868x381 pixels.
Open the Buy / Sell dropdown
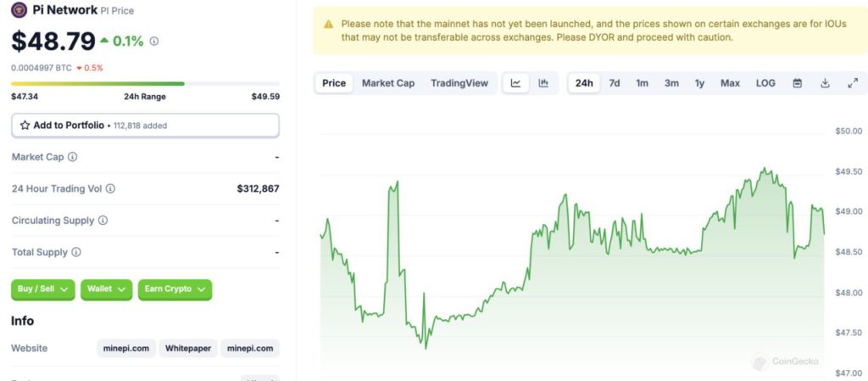pyautogui.click(x=43, y=289)
